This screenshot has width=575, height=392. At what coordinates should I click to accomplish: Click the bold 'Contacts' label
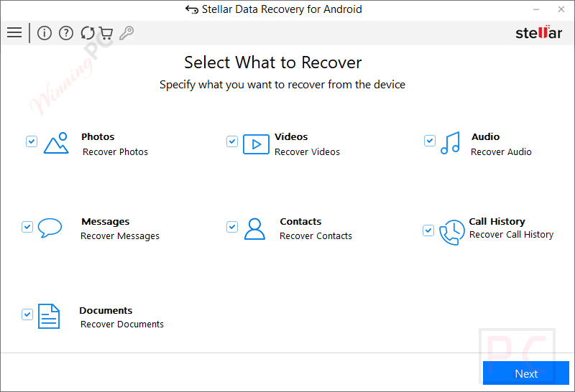(x=300, y=222)
